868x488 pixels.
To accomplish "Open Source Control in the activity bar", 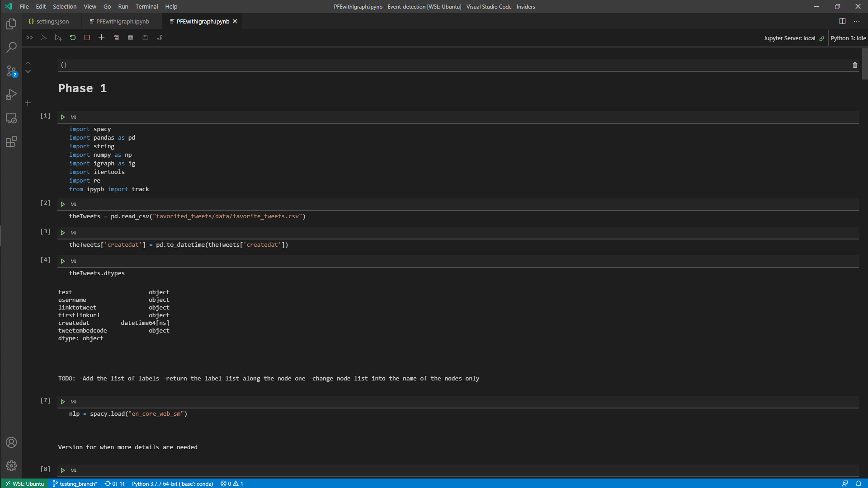I will [x=11, y=71].
